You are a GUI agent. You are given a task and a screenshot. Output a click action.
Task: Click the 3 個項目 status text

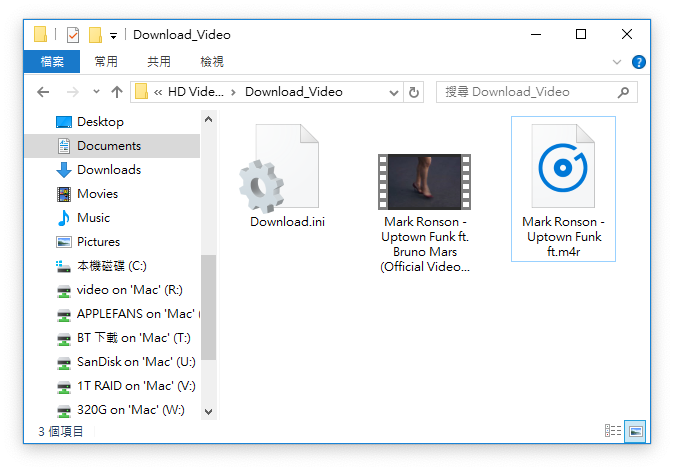pyautogui.click(x=61, y=431)
